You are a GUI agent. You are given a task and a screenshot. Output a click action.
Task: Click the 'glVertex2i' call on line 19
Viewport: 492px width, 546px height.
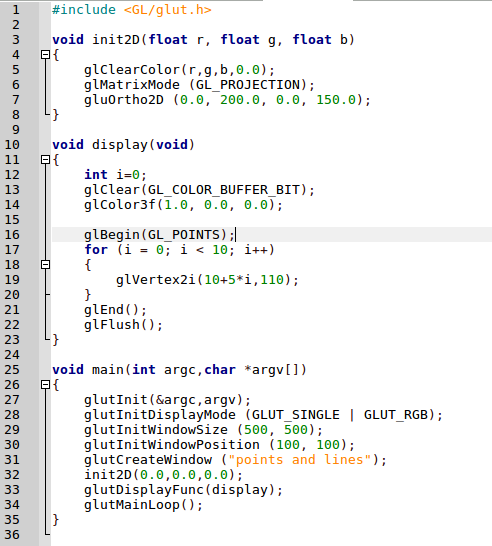click(x=156, y=280)
